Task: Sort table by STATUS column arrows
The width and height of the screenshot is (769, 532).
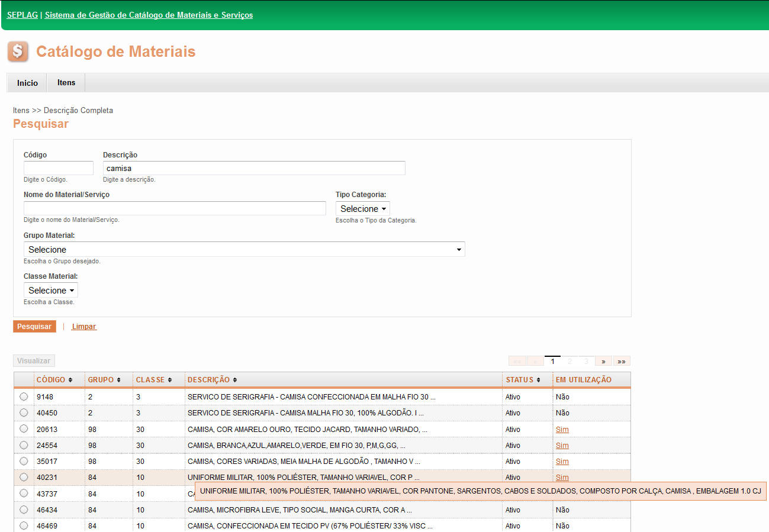Action: point(538,380)
